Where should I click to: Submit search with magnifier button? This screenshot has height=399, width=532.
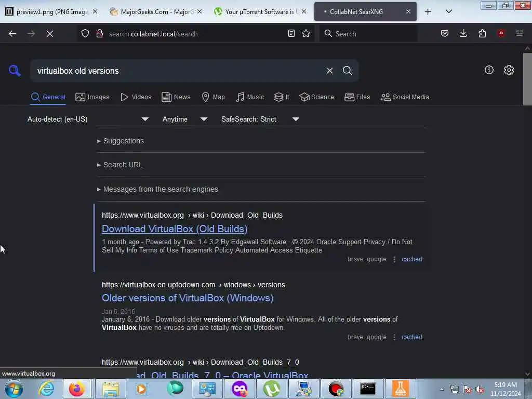(347, 71)
